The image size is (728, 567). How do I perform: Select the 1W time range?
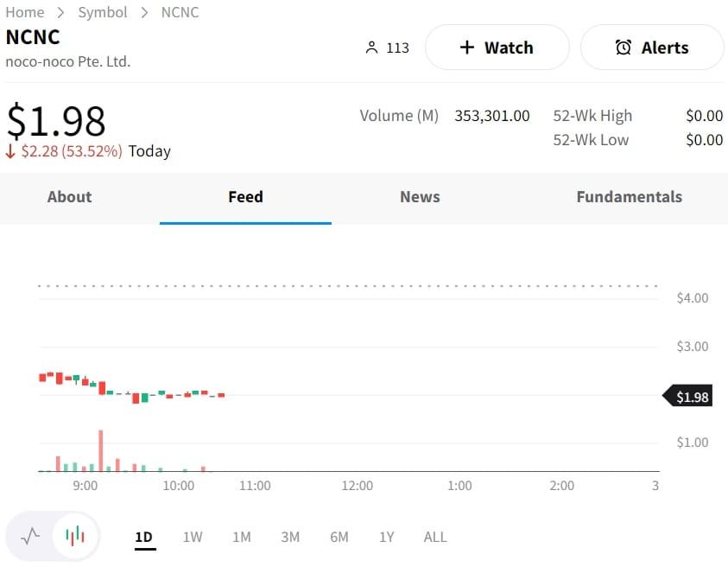pyautogui.click(x=192, y=537)
